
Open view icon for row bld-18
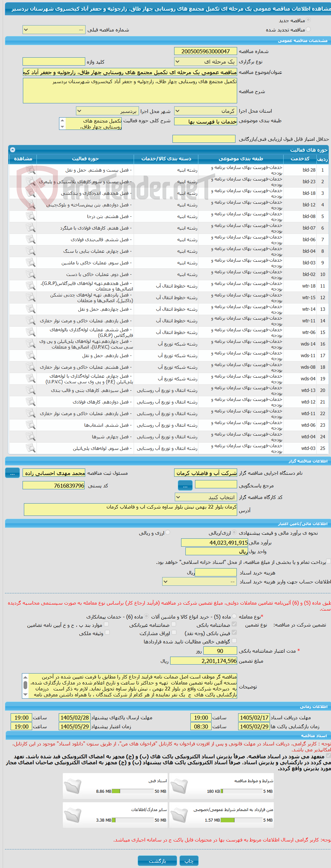(x=31, y=193)
